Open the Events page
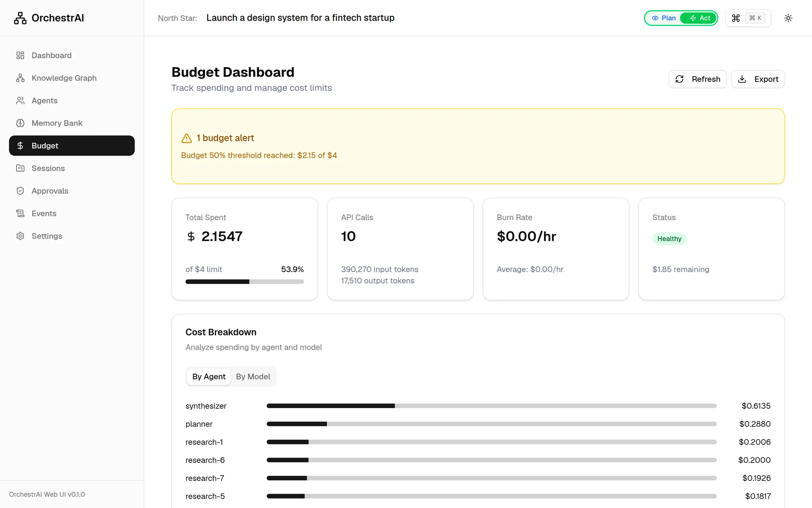The height and width of the screenshot is (508, 812). pos(72,213)
